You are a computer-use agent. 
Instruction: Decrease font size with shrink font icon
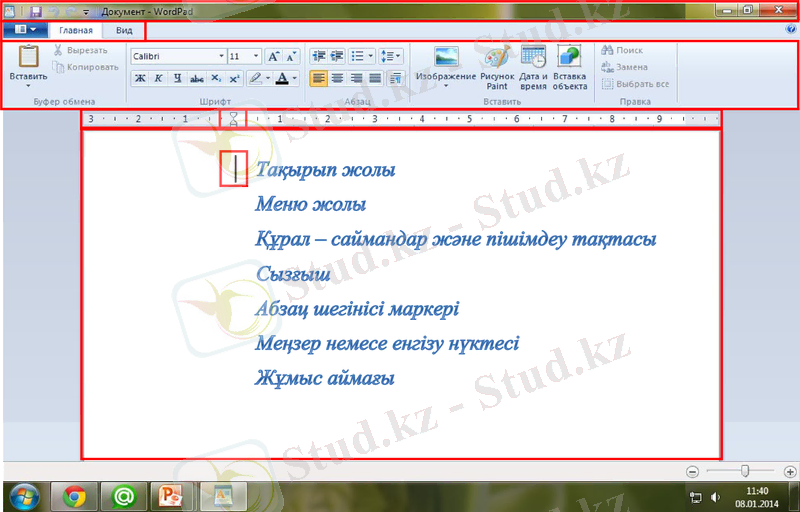pos(291,56)
